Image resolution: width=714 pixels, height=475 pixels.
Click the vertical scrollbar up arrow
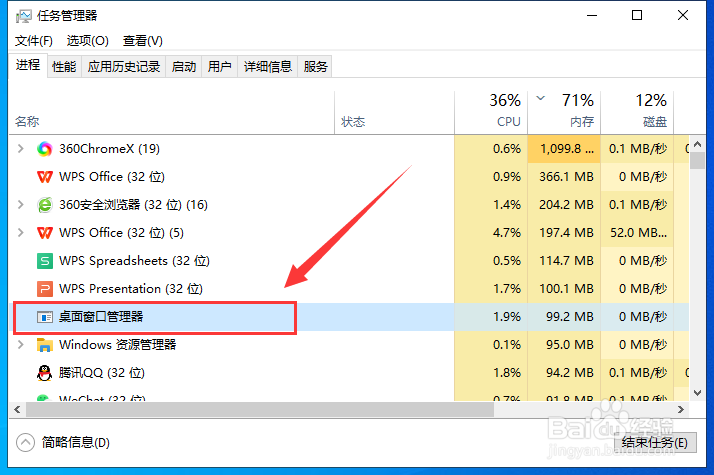(697, 144)
